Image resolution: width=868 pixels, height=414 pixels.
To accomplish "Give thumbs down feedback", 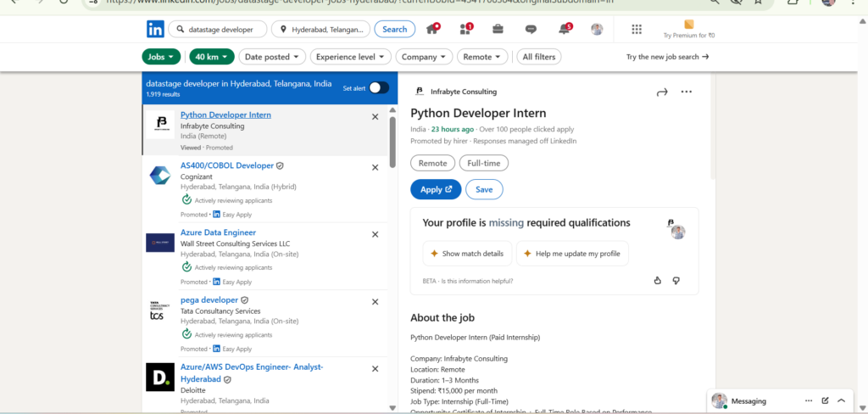I will (676, 281).
